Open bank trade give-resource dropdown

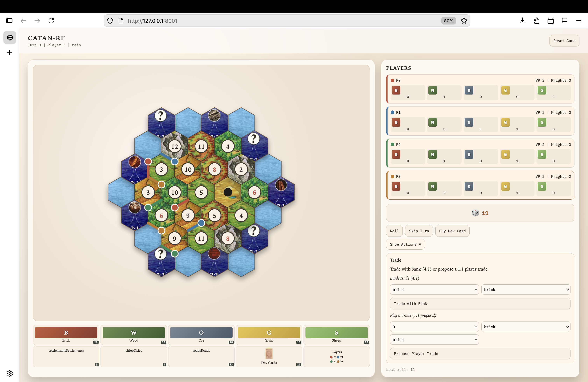[434, 290]
